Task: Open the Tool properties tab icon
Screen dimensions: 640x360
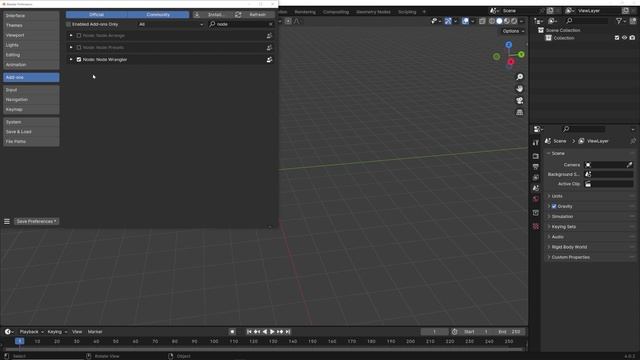Action: click(536, 142)
